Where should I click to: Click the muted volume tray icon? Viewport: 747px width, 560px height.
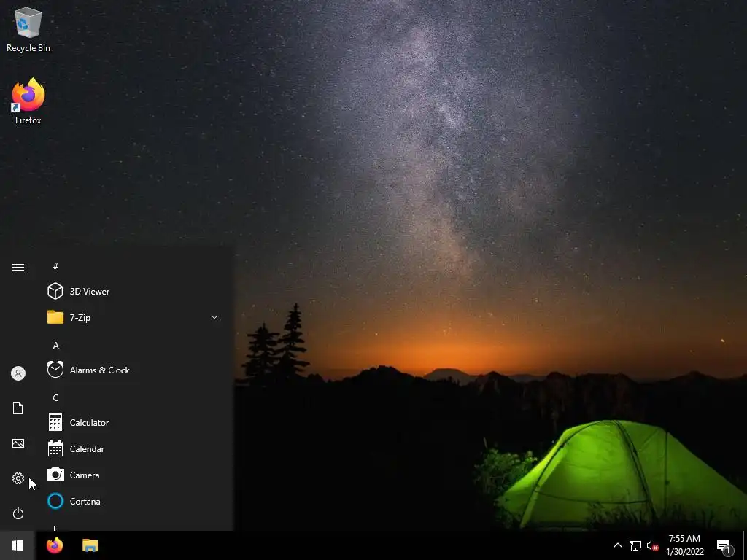click(x=652, y=545)
